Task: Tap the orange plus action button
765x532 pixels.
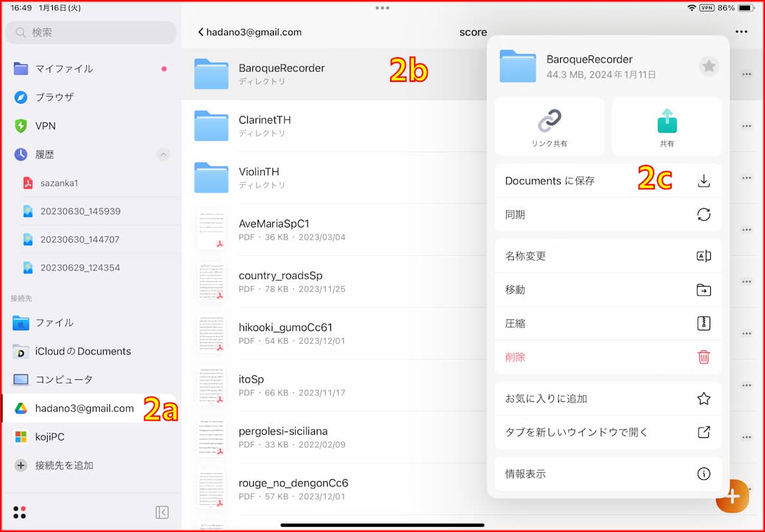Action: tap(732, 496)
